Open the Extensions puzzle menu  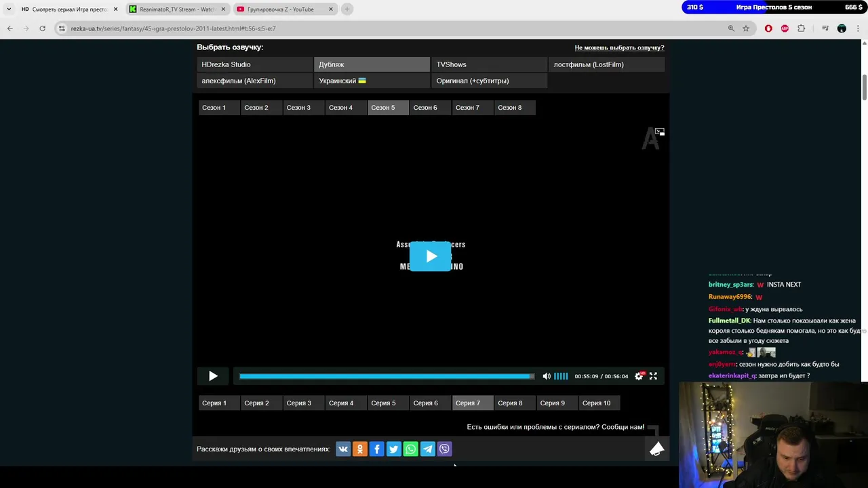click(802, 28)
